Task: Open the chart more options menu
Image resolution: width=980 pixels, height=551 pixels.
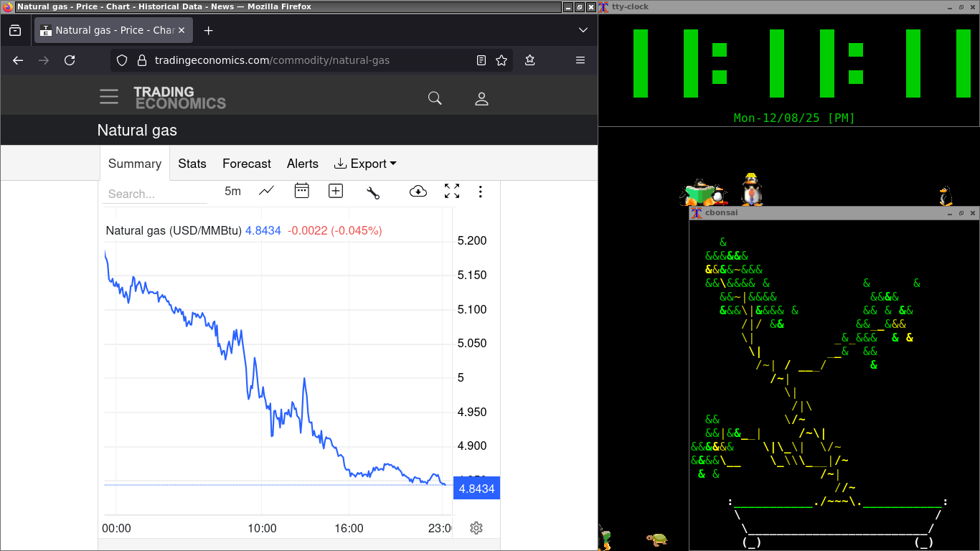Action: pyautogui.click(x=481, y=192)
